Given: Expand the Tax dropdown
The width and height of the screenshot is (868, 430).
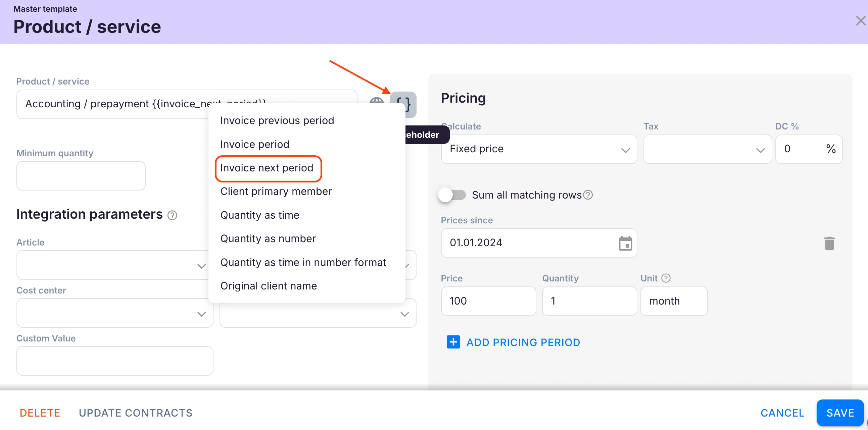Looking at the screenshot, I should tap(707, 149).
